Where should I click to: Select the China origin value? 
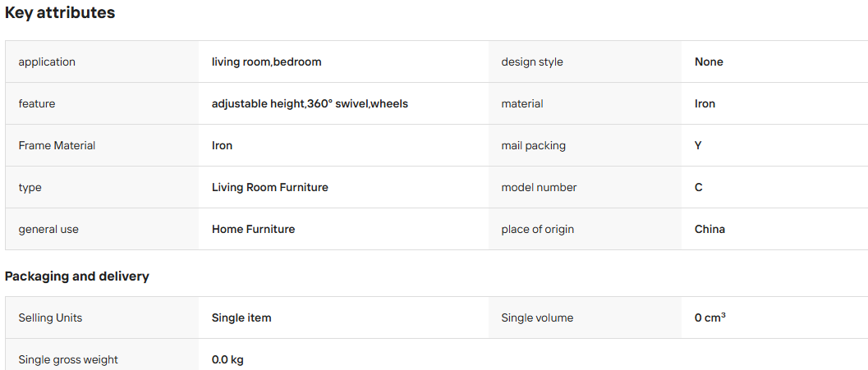coord(710,229)
